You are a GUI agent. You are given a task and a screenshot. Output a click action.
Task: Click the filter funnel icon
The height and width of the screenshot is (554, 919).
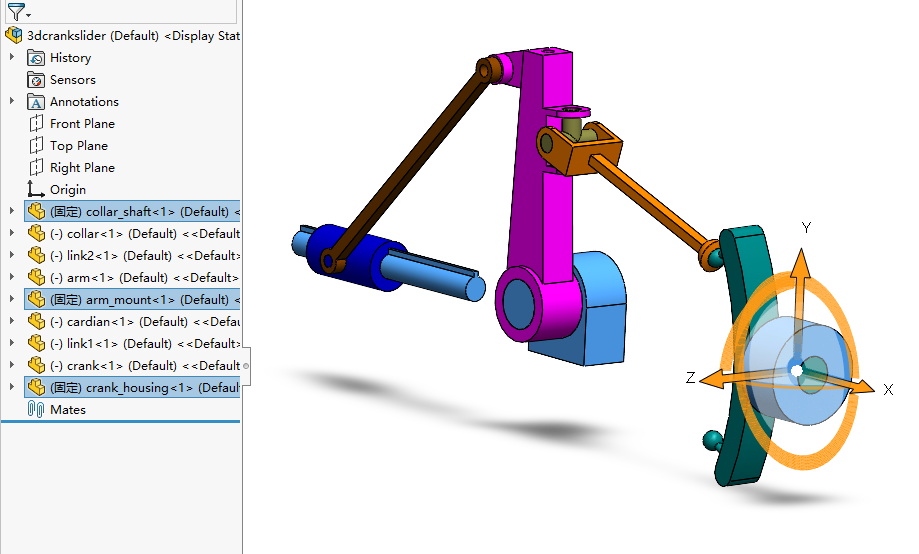(17, 12)
